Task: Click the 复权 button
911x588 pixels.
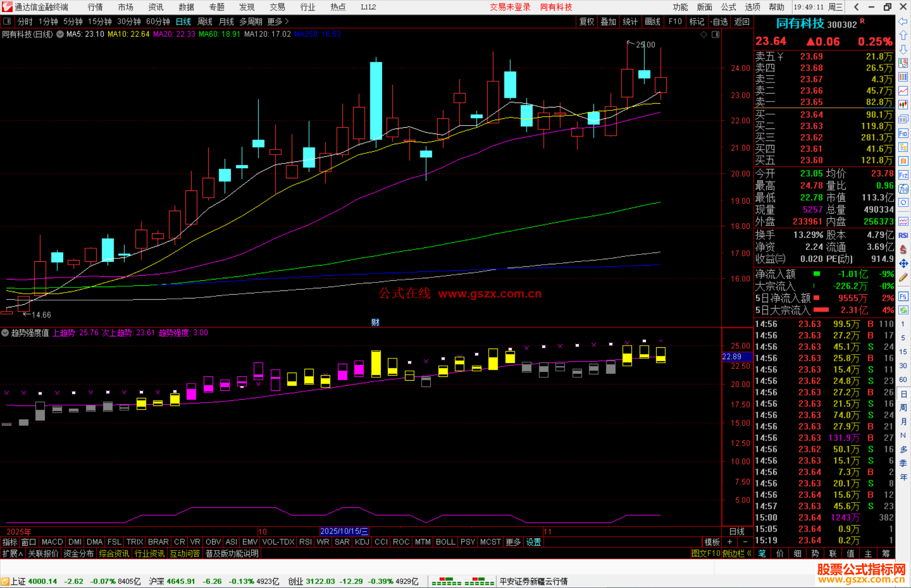Action: [x=587, y=21]
